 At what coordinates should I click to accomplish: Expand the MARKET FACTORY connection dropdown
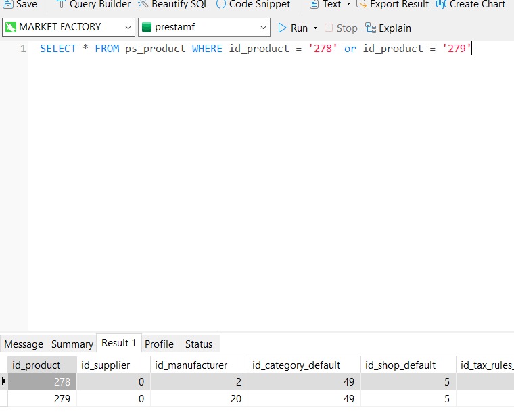tap(128, 28)
